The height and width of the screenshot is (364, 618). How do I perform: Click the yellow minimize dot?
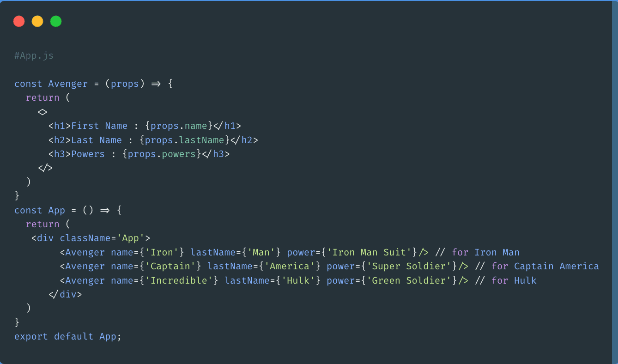[x=37, y=21]
